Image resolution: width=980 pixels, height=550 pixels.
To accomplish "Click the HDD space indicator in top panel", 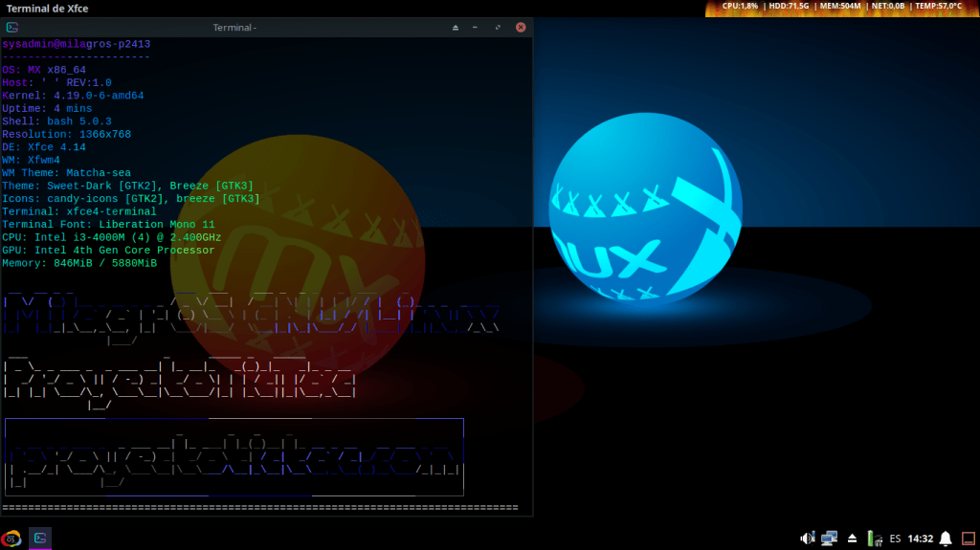I will (x=790, y=6).
